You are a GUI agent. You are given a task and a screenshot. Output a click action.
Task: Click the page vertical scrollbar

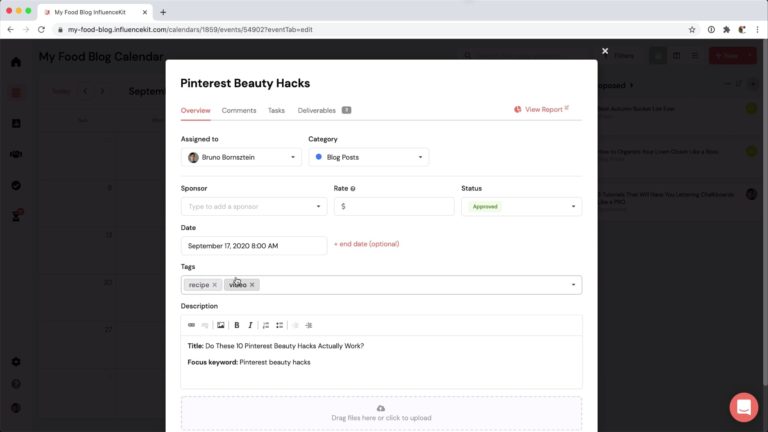tap(764, 211)
